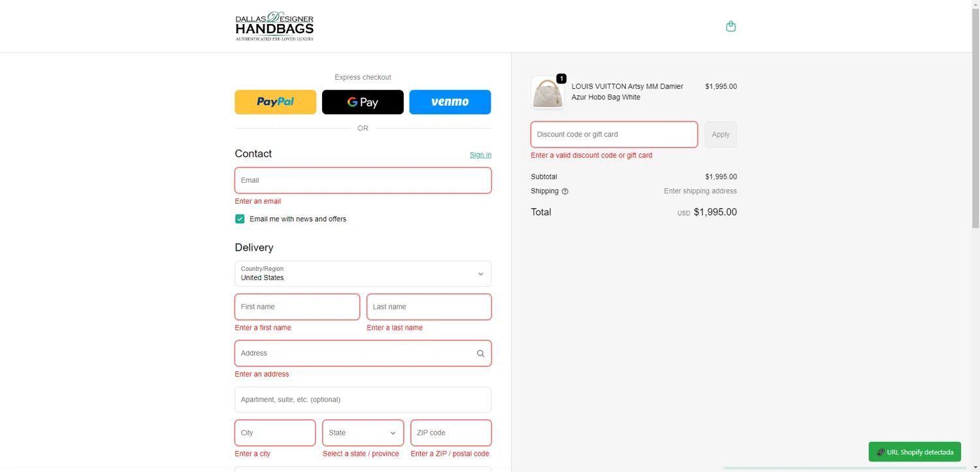Click the Subtotal label

(544, 177)
